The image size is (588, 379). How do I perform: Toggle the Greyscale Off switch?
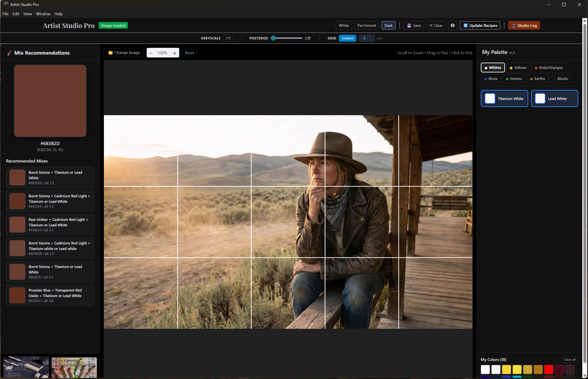tap(228, 38)
